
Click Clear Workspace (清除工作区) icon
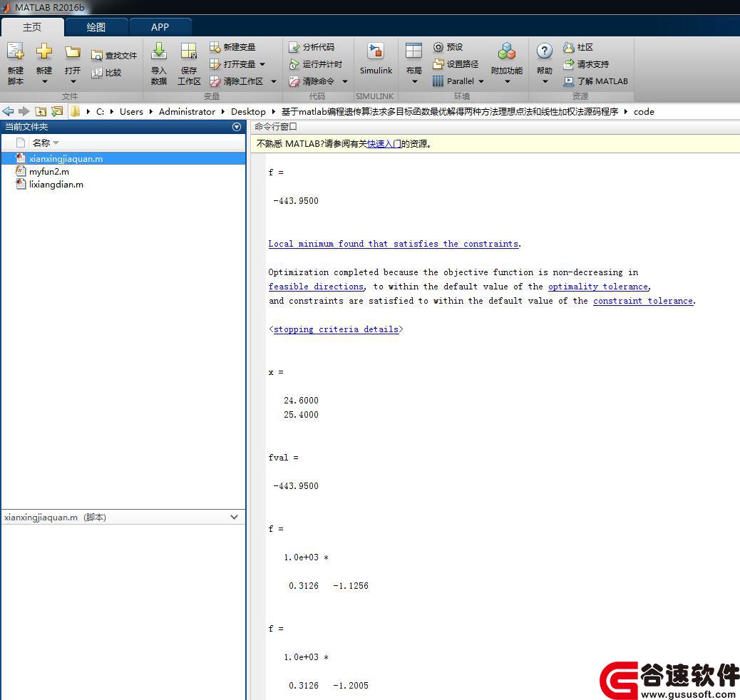215,81
